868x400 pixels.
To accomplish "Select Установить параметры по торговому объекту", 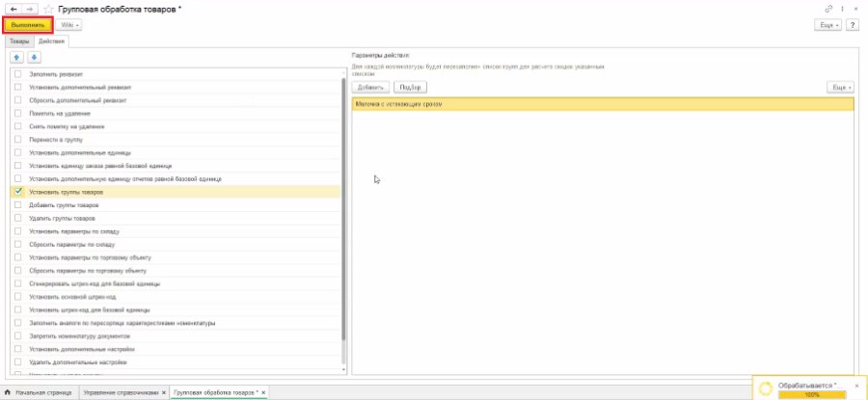I will 91,257.
